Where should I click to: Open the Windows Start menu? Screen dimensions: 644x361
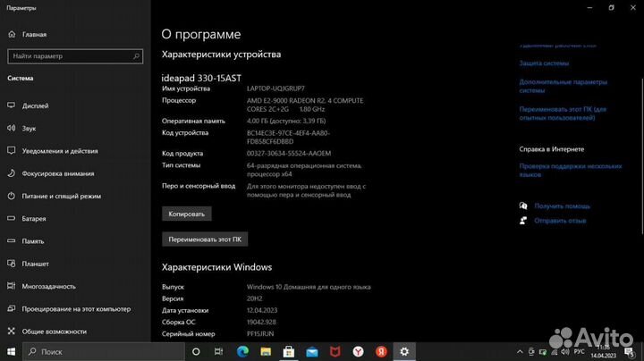pos(11,351)
